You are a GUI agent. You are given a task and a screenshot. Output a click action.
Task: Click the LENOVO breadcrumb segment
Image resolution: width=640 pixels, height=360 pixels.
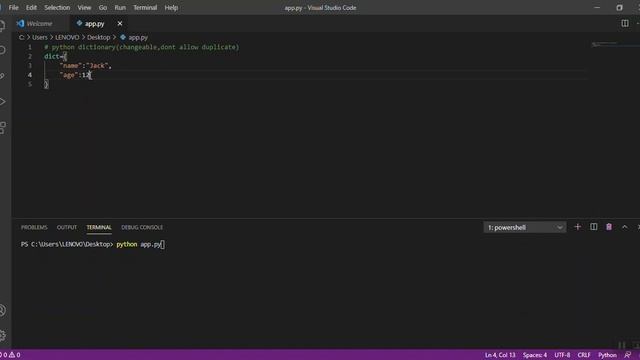point(67,37)
